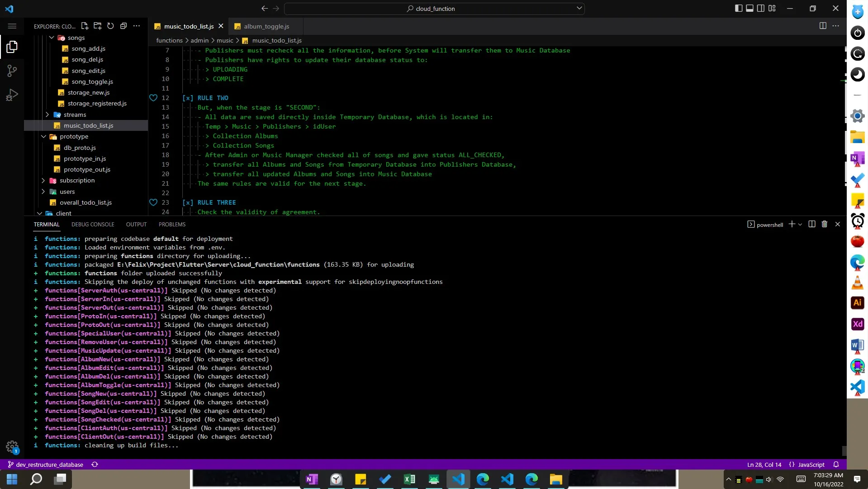Click the New File icon in Explorer
This screenshot has height=489, width=868.
(85, 26)
